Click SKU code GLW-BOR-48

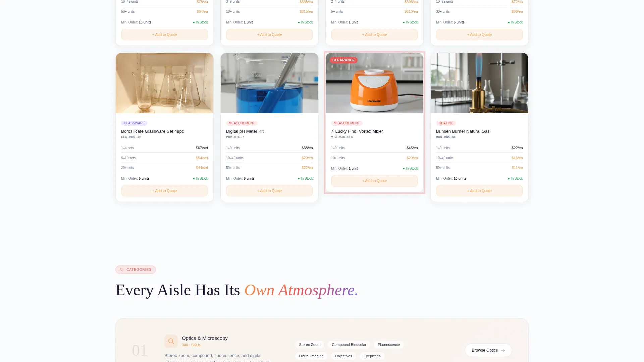131,137
